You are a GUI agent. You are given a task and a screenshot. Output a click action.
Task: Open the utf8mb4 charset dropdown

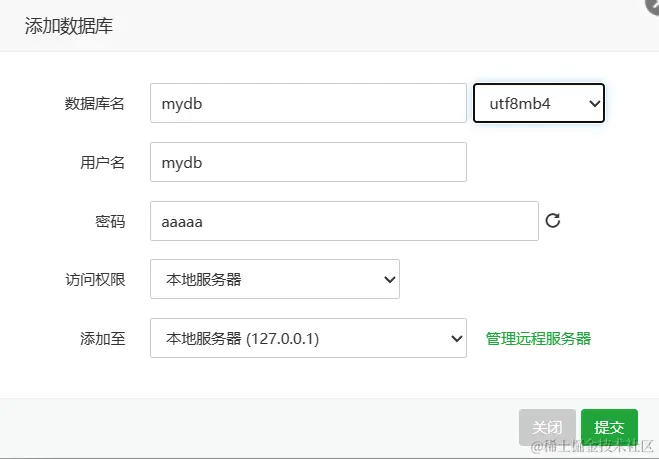coord(538,103)
